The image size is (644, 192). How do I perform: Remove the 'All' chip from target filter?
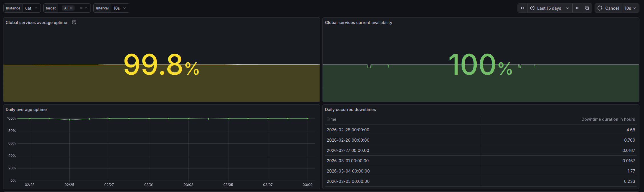click(x=71, y=8)
